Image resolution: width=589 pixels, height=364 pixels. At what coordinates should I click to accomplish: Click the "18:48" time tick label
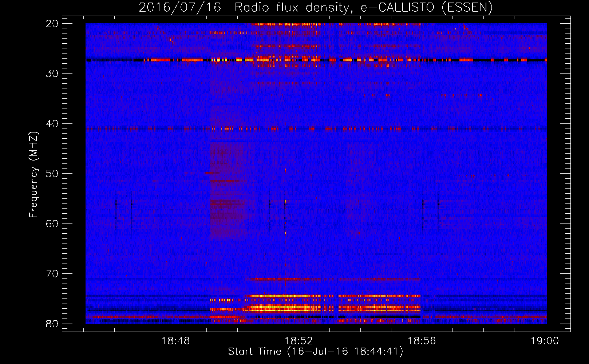click(x=176, y=341)
